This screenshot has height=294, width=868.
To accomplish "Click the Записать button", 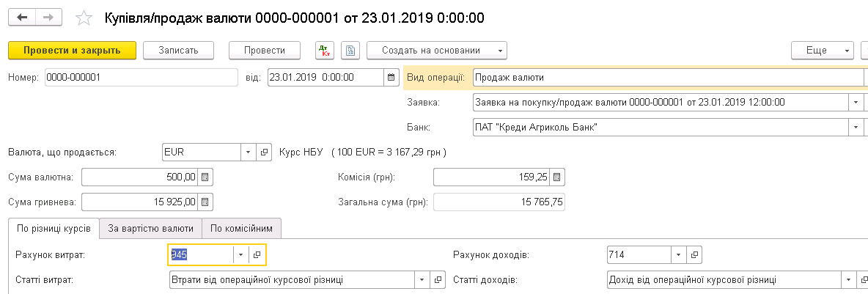I will click(178, 51).
